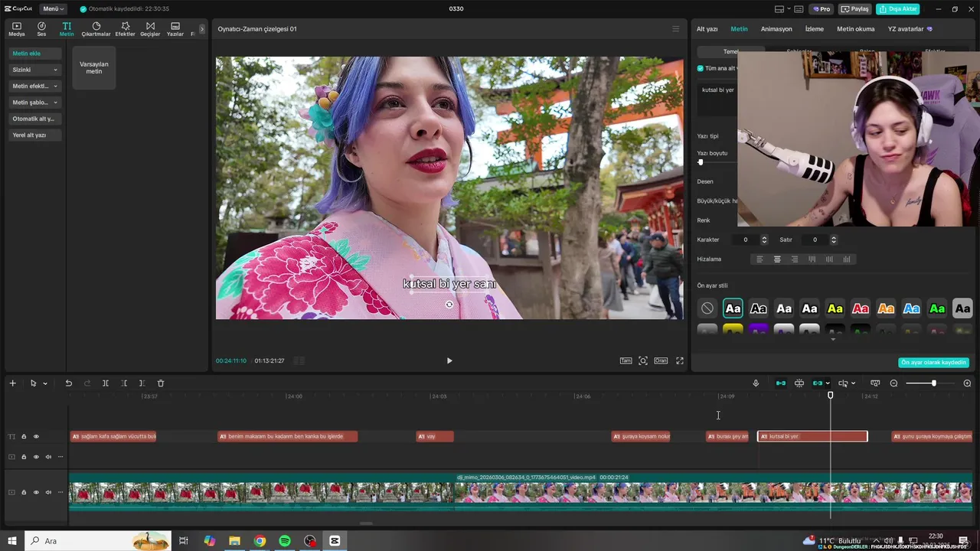Open the Efektler effects panel
The image size is (980, 551).
(125, 29)
